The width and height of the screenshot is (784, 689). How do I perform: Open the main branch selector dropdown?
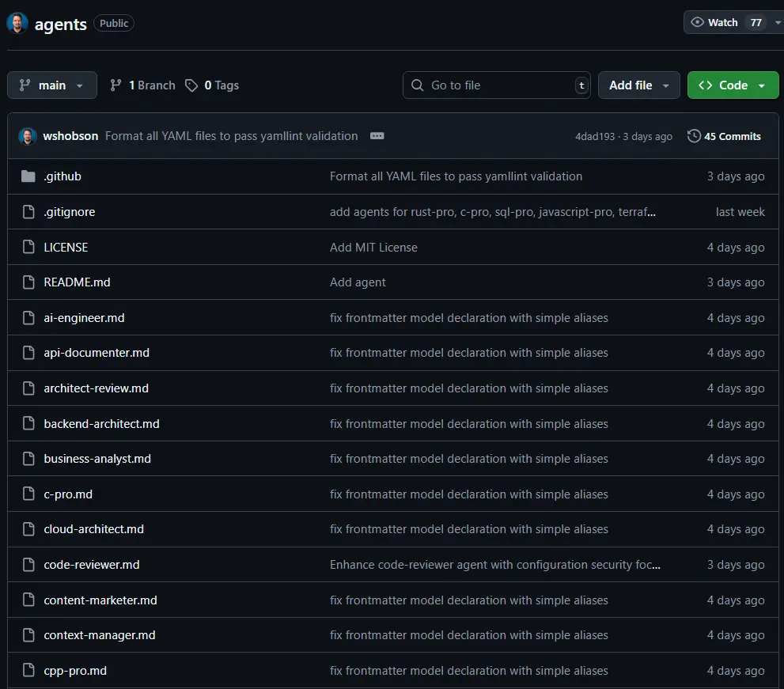tap(51, 85)
